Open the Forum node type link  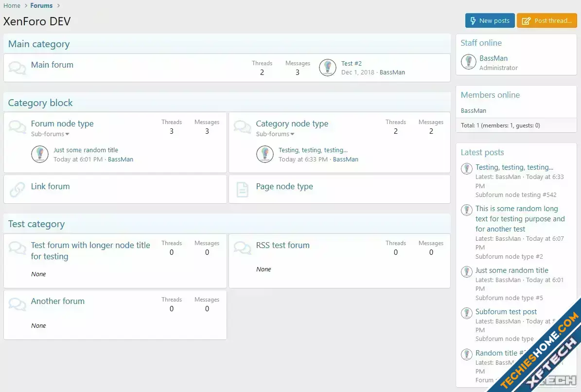tap(62, 124)
